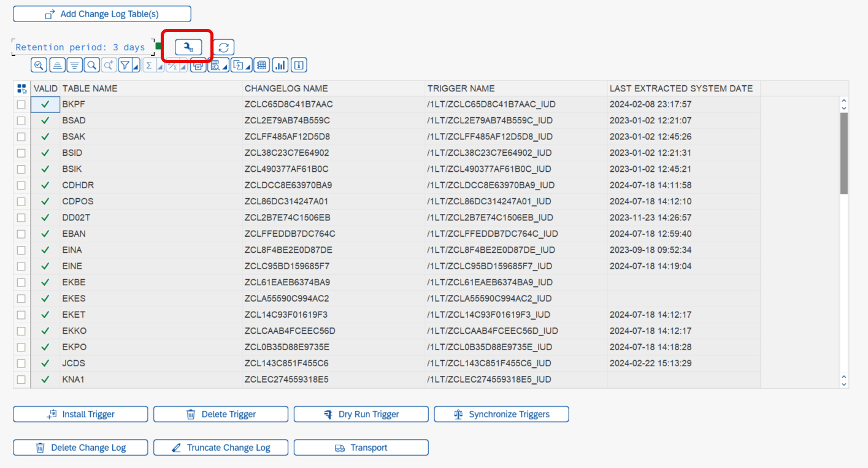The width and height of the screenshot is (868, 468).
Task: Expand the Export dropdown arrow
Action: tap(248, 65)
